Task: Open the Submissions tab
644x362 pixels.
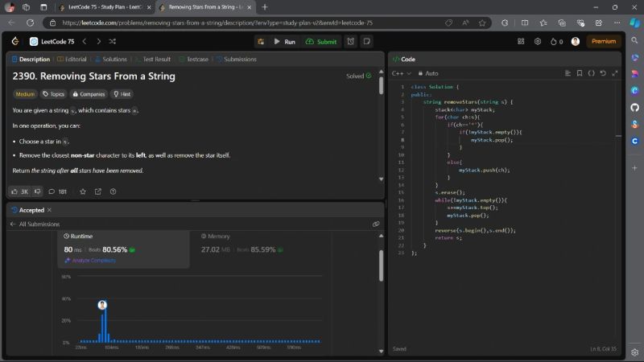Action: [236, 59]
